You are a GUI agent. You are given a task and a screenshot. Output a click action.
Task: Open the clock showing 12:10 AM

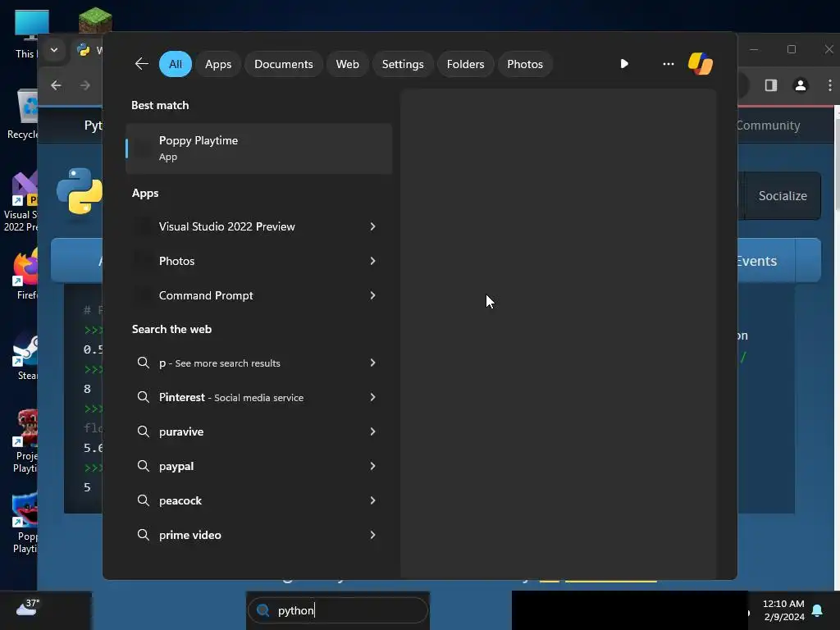783,610
